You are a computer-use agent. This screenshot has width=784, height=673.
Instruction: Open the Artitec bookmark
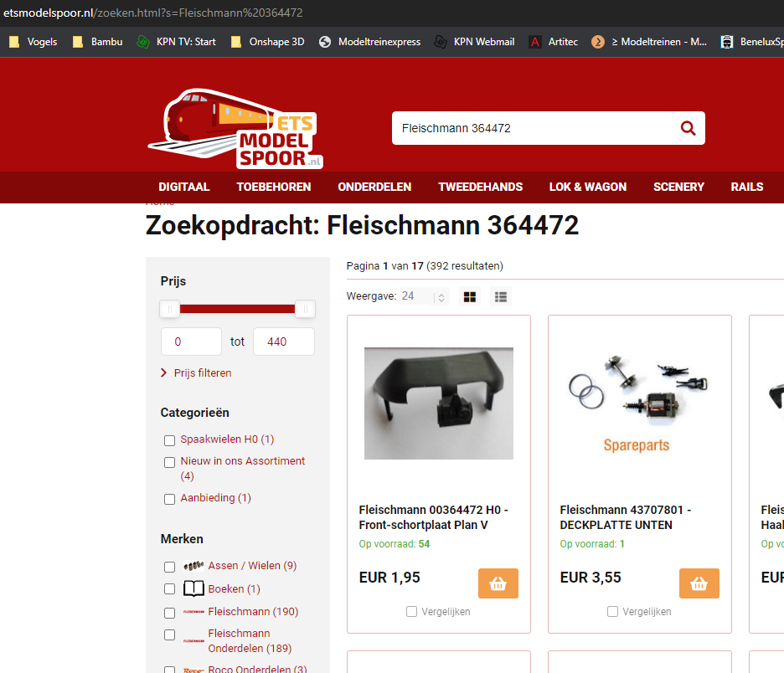point(554,42)
